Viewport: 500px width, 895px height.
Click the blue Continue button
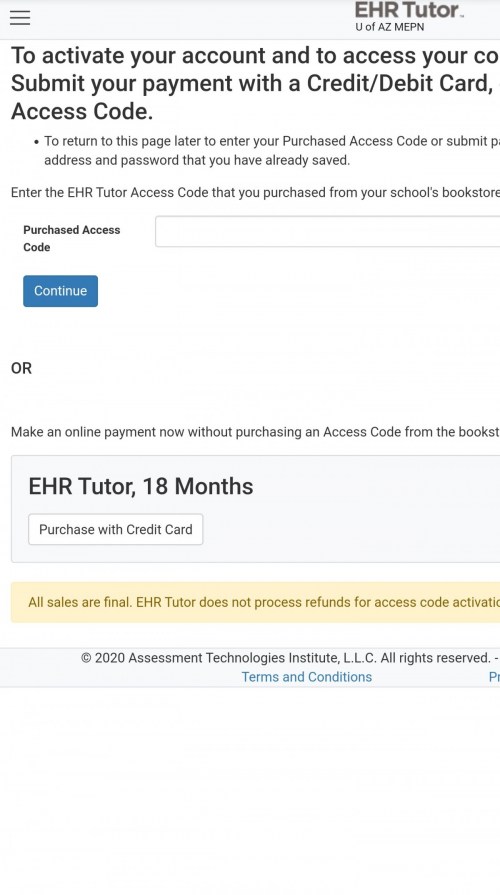coord(61,291)
